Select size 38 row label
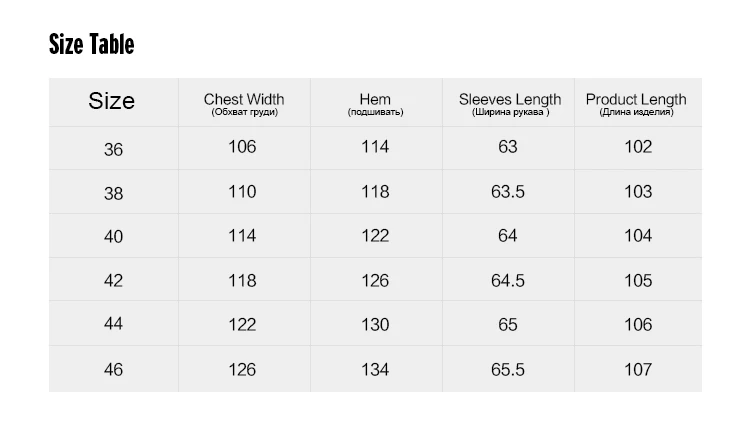The height and width of the screenshot is (426, 750). [113, 192]
